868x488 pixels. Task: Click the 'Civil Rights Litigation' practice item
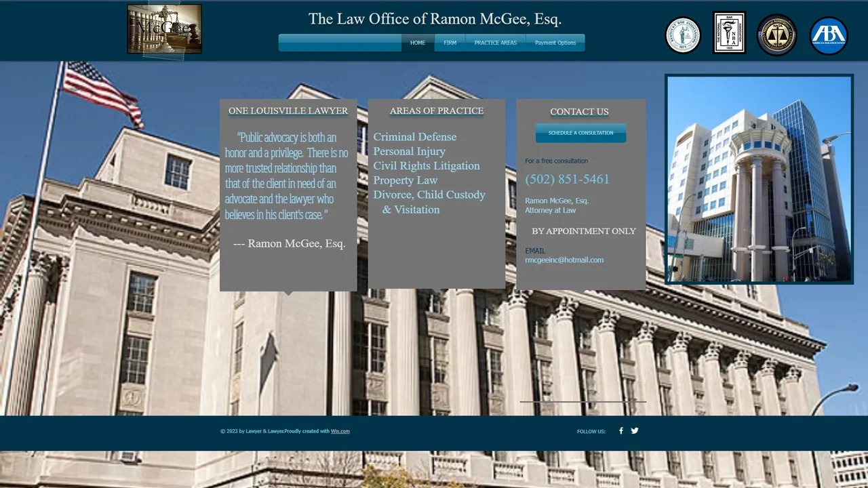pyautogui.click(x=427, y=166)
